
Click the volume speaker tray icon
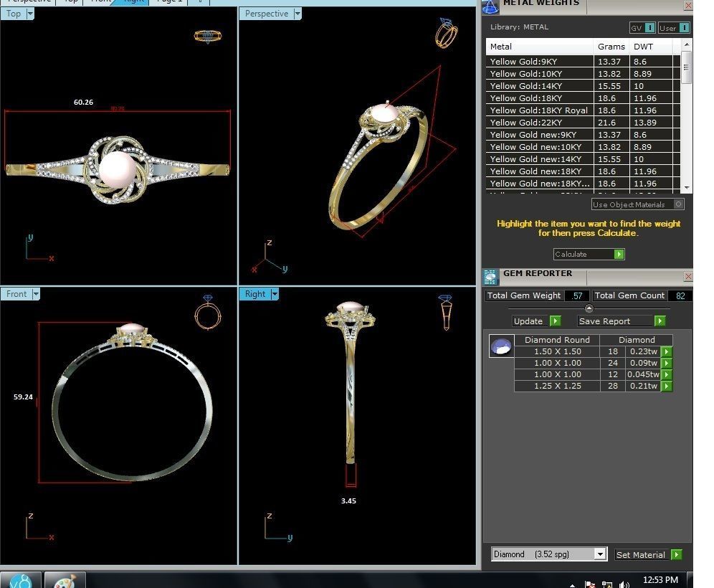coord(624,584)
